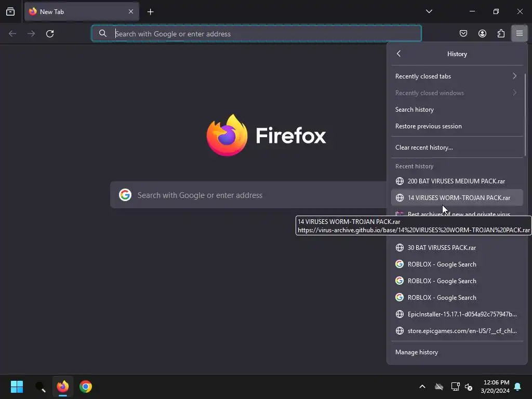Viewport: 532px width, 399px height.
Task: Click the globe icon beside store.epicgames.com
Action: pyautogui.click(x=400, y=330)
